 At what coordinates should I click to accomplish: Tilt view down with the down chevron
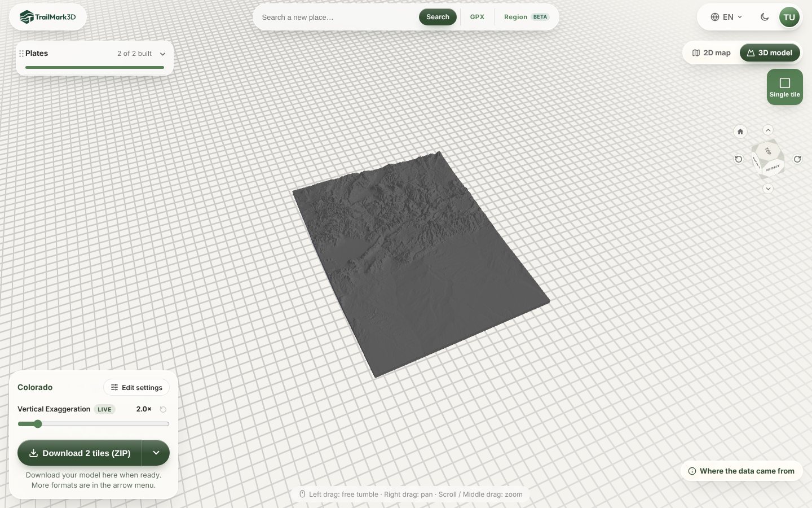point(768,189)
